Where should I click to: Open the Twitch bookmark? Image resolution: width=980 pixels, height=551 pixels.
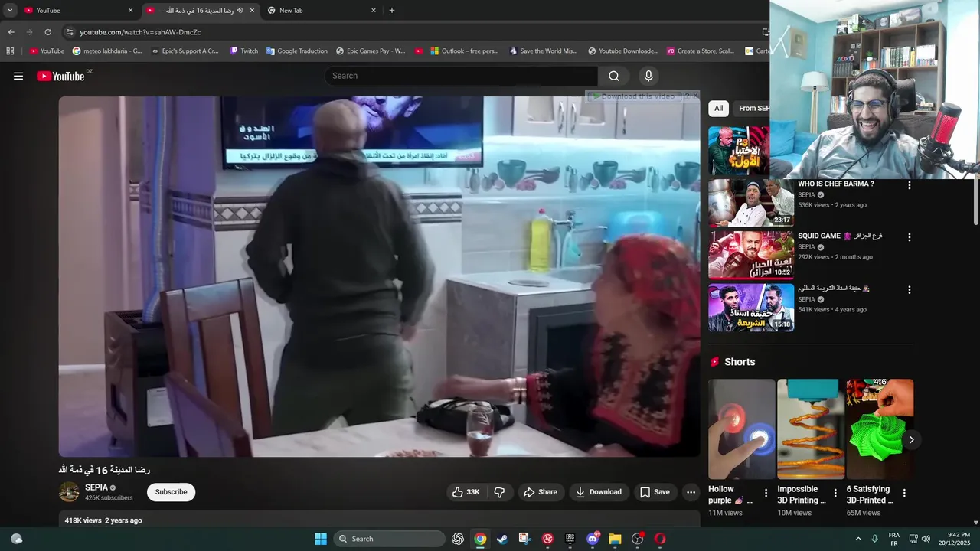244,51
